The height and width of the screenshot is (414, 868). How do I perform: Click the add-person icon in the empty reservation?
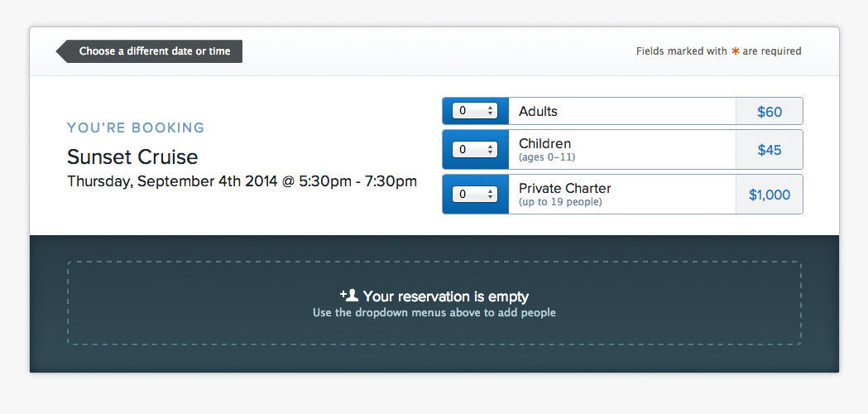(350, 295)
